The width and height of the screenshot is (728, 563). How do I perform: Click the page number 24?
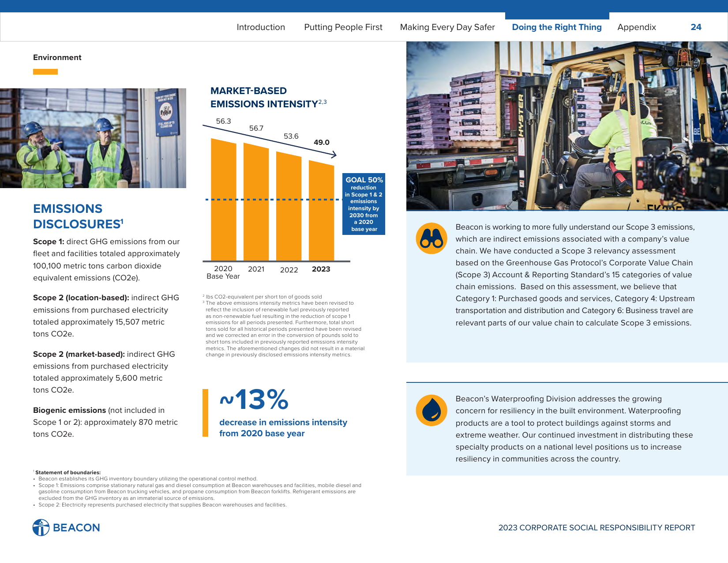(696, 27)
